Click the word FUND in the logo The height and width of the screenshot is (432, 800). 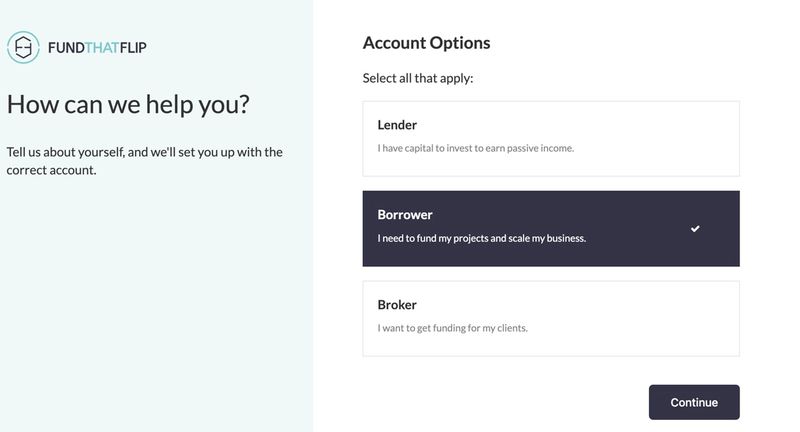click(x=66, y=47)
